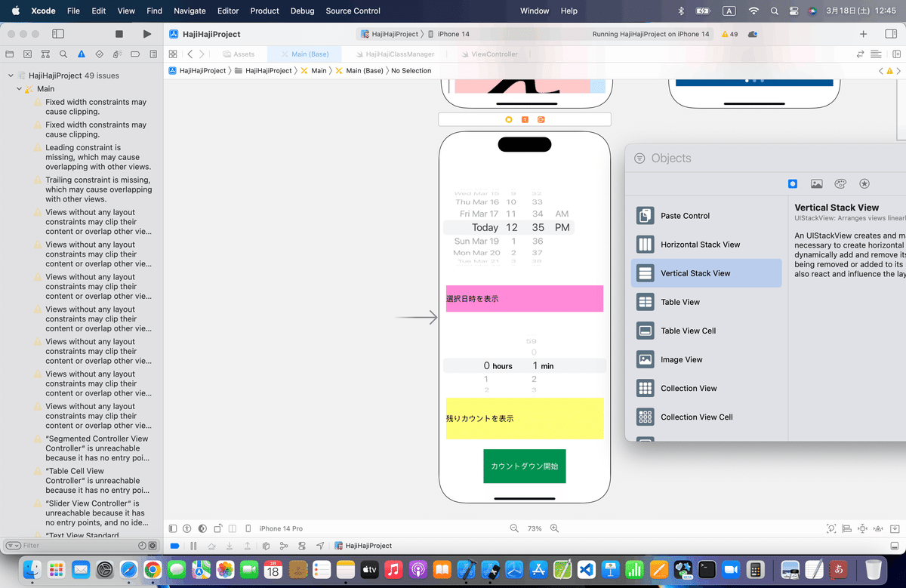Switch to the HajiHajiClassManager tab

tap(394, 54)
